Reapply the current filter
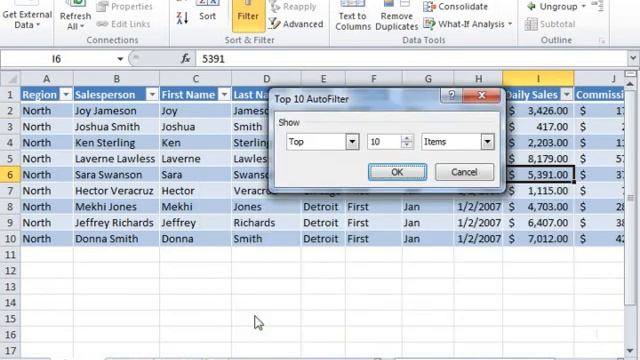 click(293, 7)
